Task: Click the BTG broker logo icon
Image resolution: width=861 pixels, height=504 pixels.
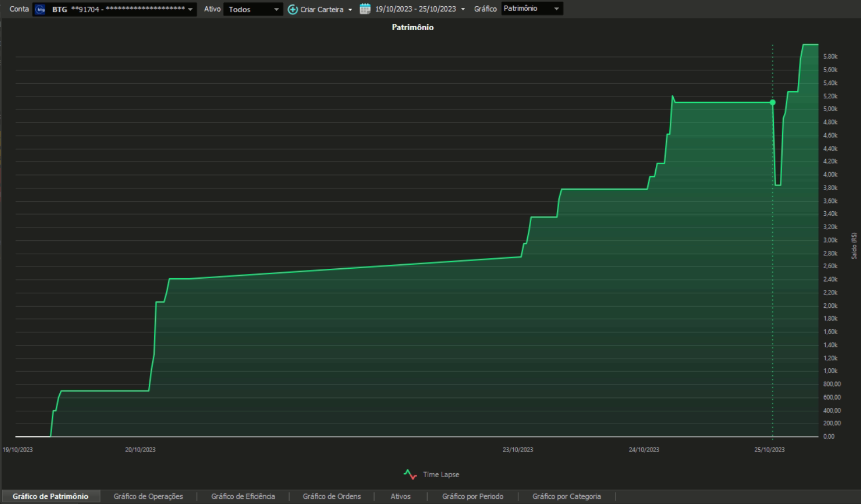Action: tap(40, 9)
